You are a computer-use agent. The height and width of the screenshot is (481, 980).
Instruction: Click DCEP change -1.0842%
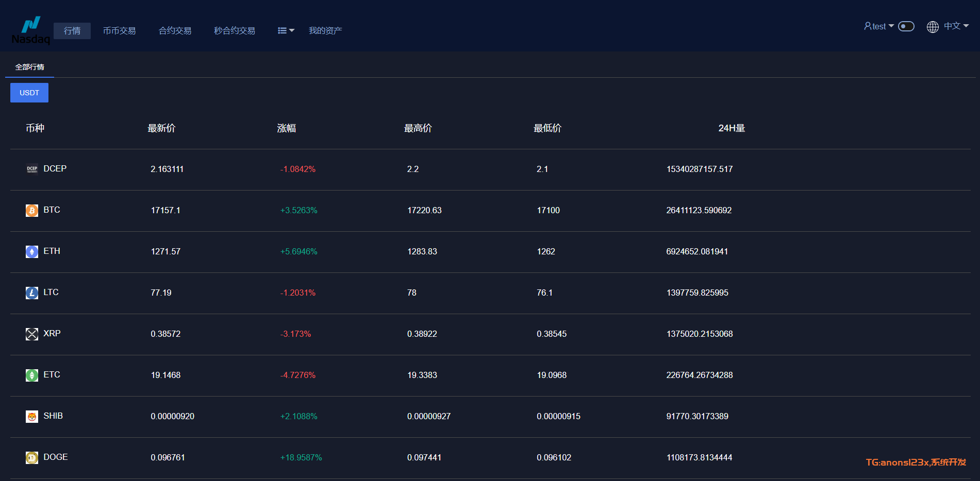[298, 169]
